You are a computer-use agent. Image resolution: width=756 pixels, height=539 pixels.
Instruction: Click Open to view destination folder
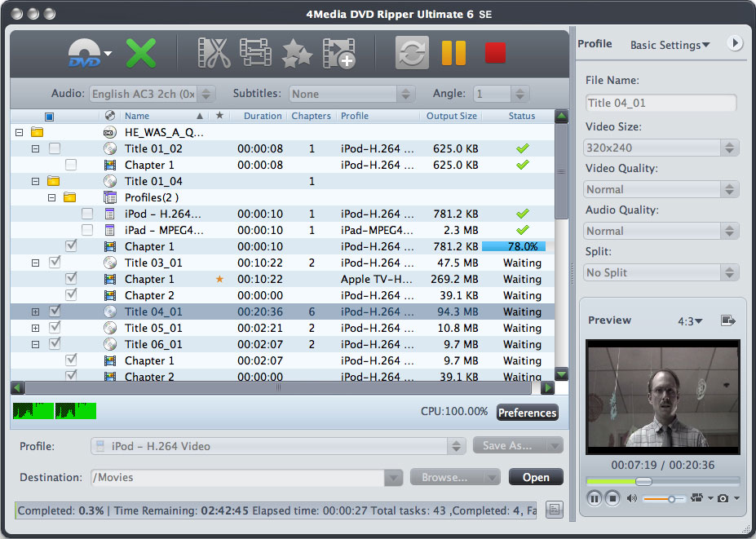[x=536, y=477]
